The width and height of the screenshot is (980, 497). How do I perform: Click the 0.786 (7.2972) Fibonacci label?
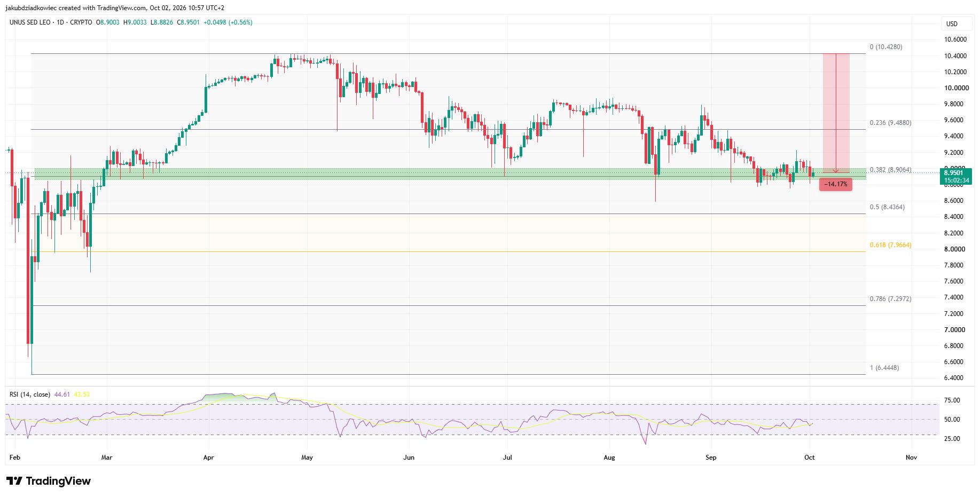(890, 299)
